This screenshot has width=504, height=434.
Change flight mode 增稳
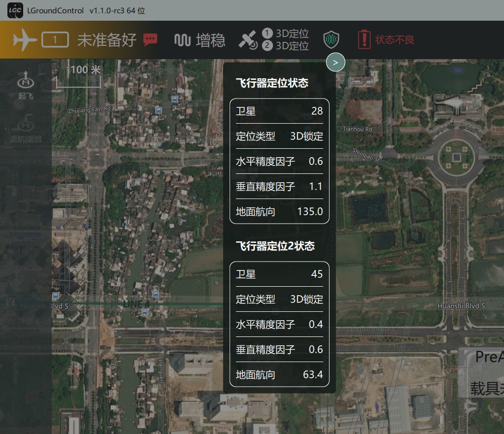tap(210, 40)
